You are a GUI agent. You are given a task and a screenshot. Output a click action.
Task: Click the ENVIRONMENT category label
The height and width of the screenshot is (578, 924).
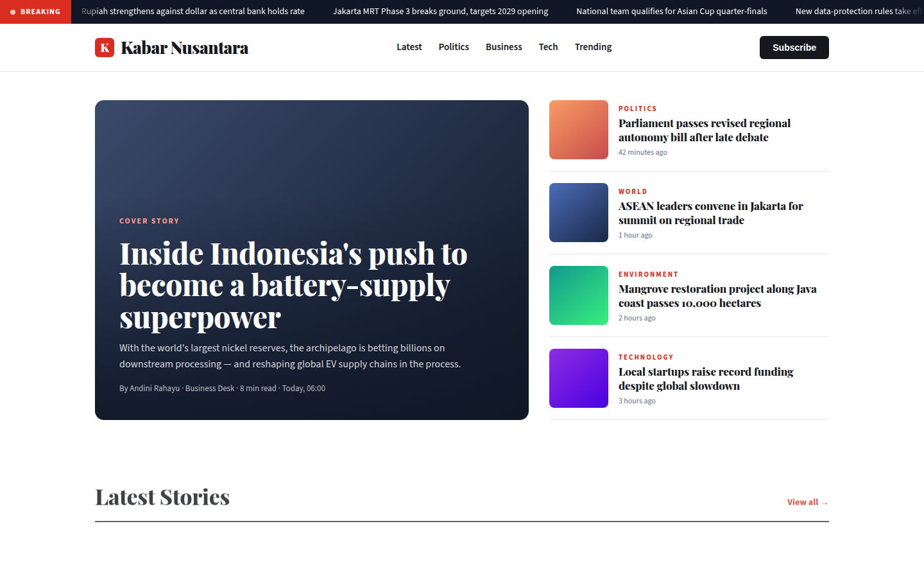(648, 274)
